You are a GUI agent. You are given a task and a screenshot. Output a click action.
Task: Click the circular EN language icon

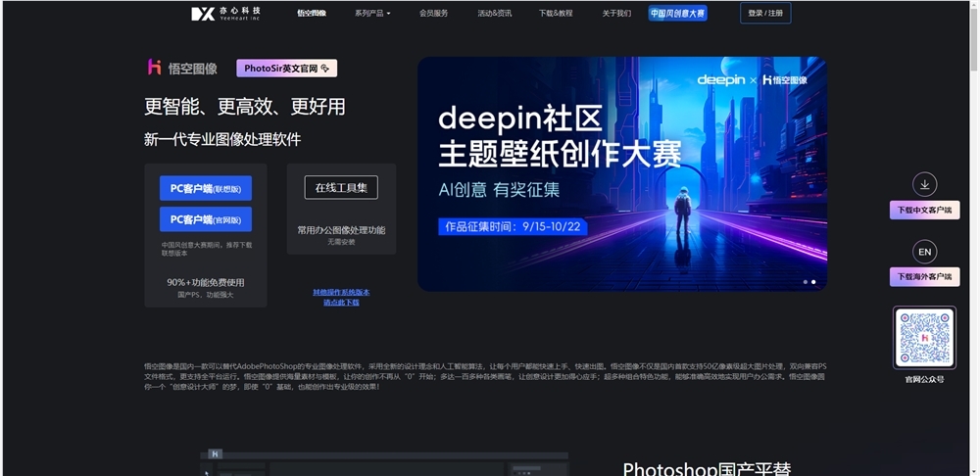(x=924, y=252)
